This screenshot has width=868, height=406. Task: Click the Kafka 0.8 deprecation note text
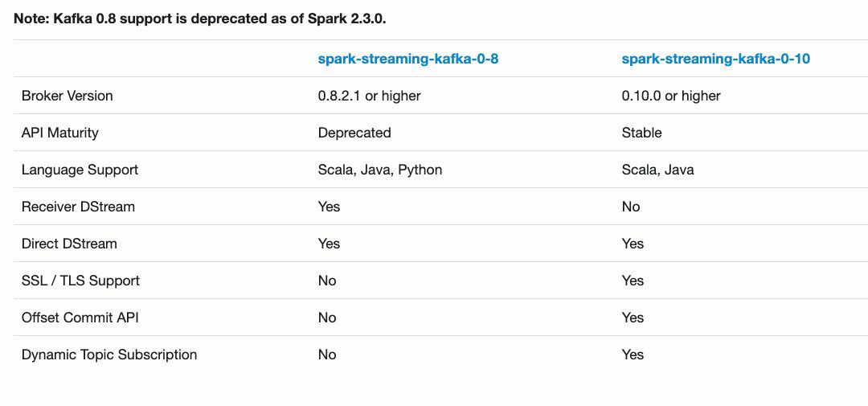pos(200,18)
